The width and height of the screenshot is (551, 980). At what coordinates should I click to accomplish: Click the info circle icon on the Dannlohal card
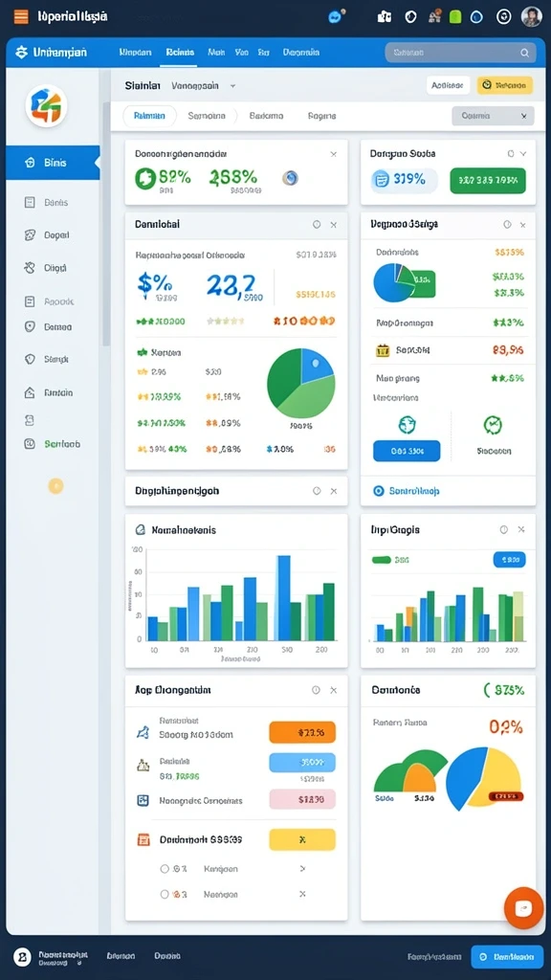point(316,224)
